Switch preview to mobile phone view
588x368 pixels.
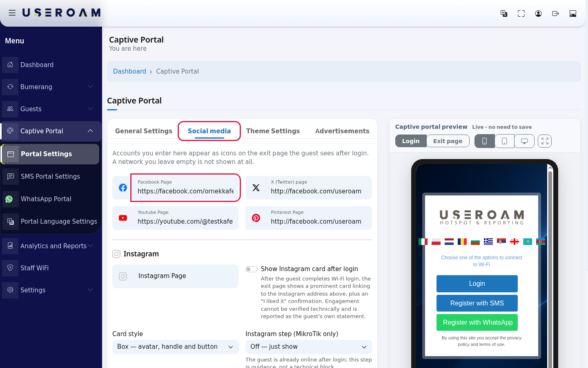click(484, 141)
